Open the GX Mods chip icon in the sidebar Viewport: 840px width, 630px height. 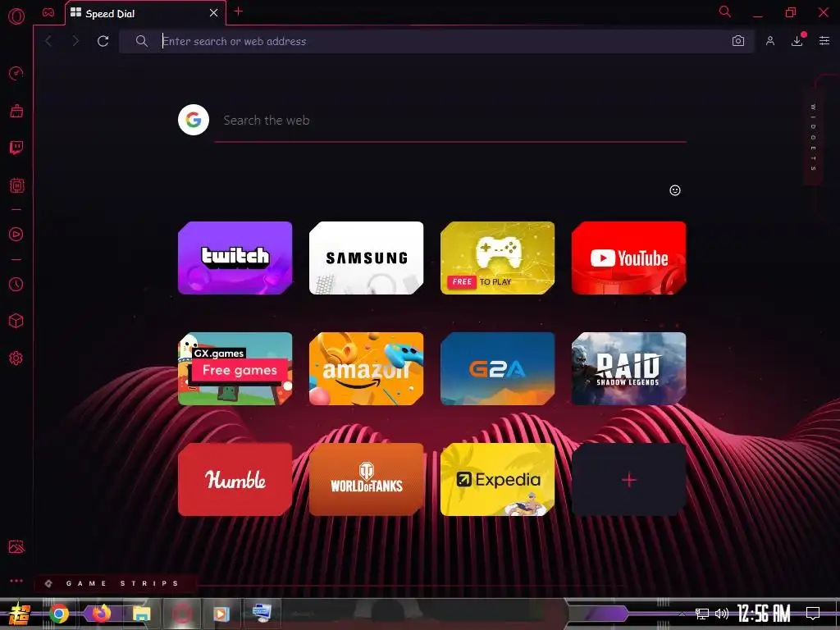[x=16, y=186]
